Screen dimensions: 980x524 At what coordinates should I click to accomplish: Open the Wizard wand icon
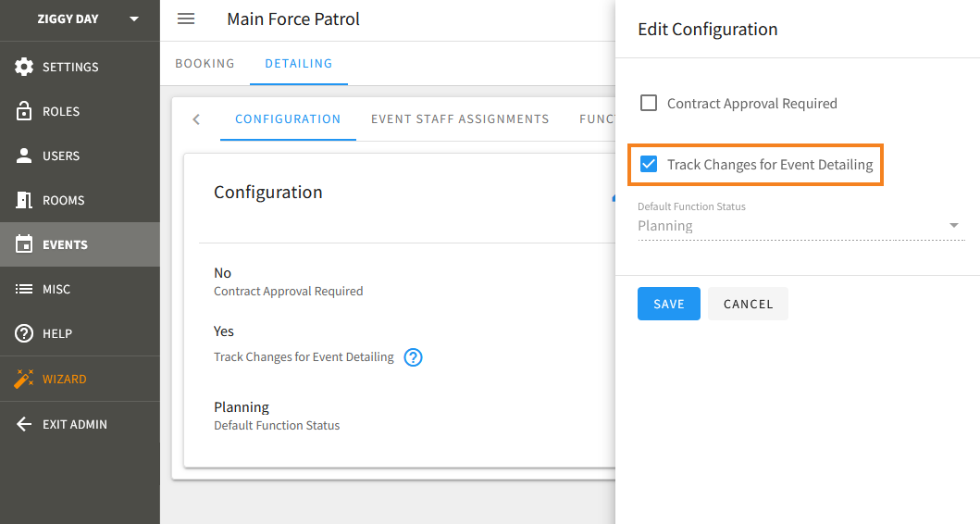point(25,379)
